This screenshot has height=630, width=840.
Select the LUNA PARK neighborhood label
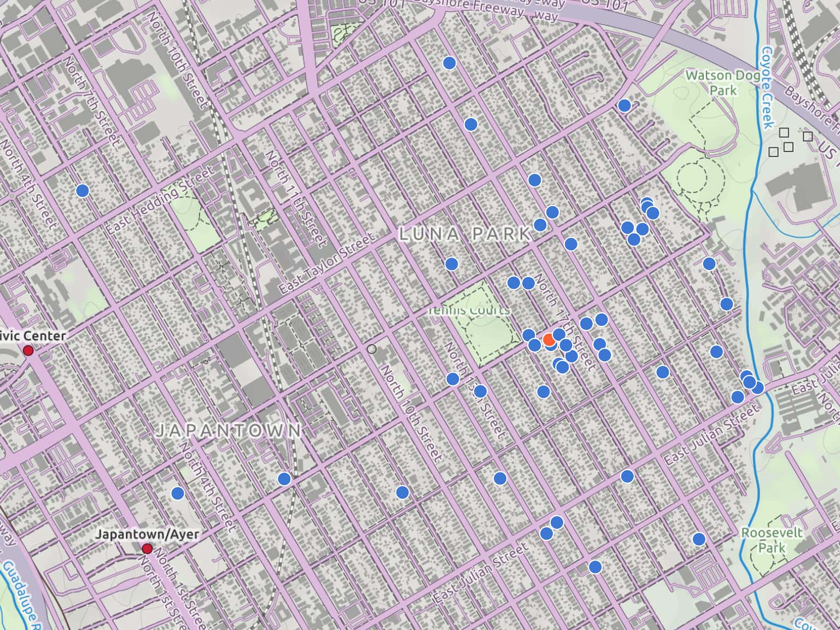pos(465,234)
